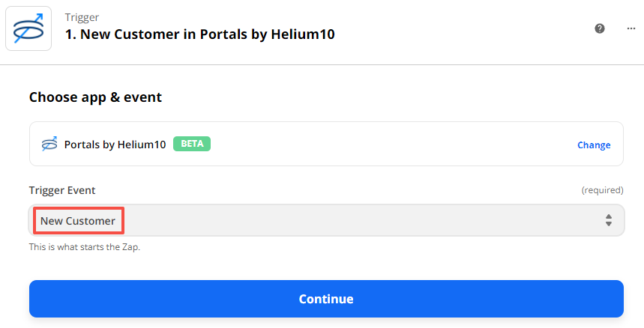
Task: Click the Trigger Event dropdown arrows
Action: tap(609, 221)
